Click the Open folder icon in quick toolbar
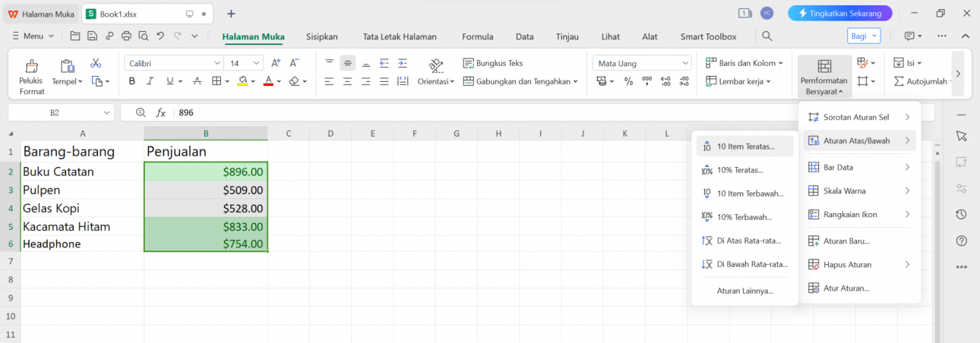The image size is (980, 343). tap(74, 36)
